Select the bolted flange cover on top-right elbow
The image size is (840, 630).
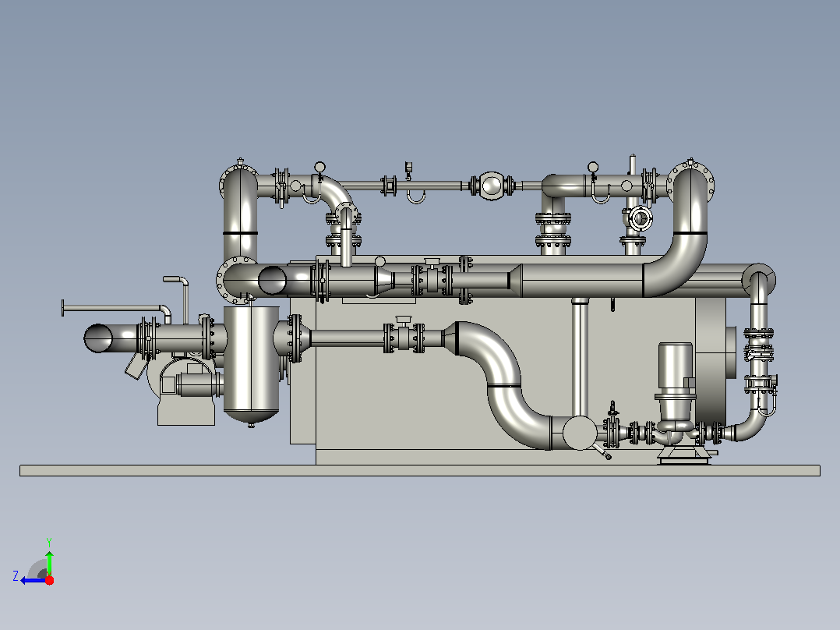(x=691, y=182)
